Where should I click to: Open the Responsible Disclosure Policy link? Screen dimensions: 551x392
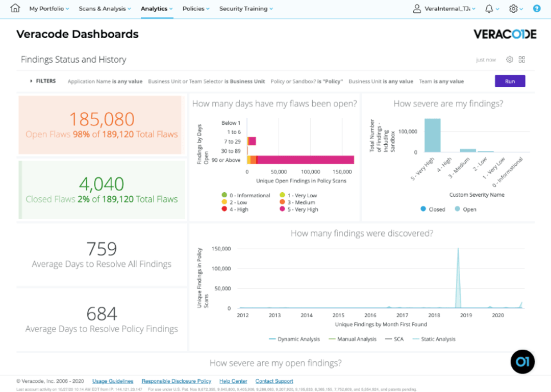click(176, 381)
